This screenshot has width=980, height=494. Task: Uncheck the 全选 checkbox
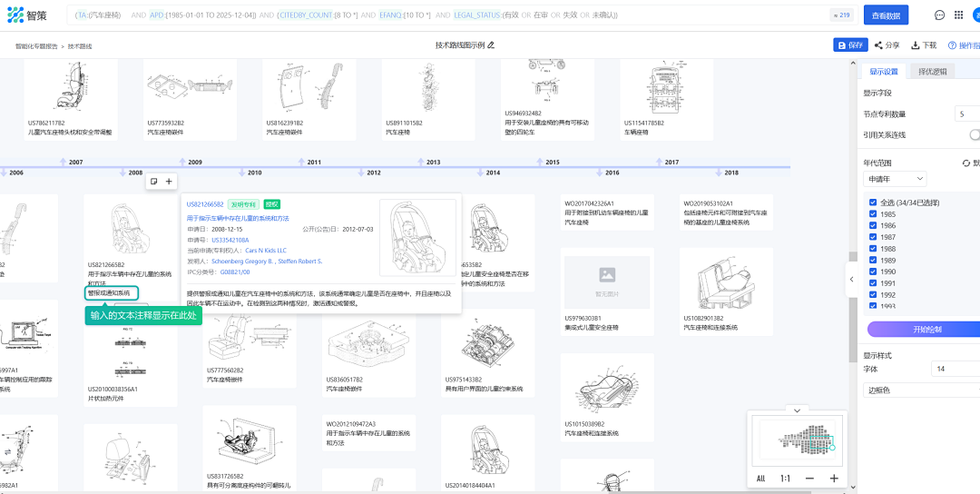pos(873,203)
